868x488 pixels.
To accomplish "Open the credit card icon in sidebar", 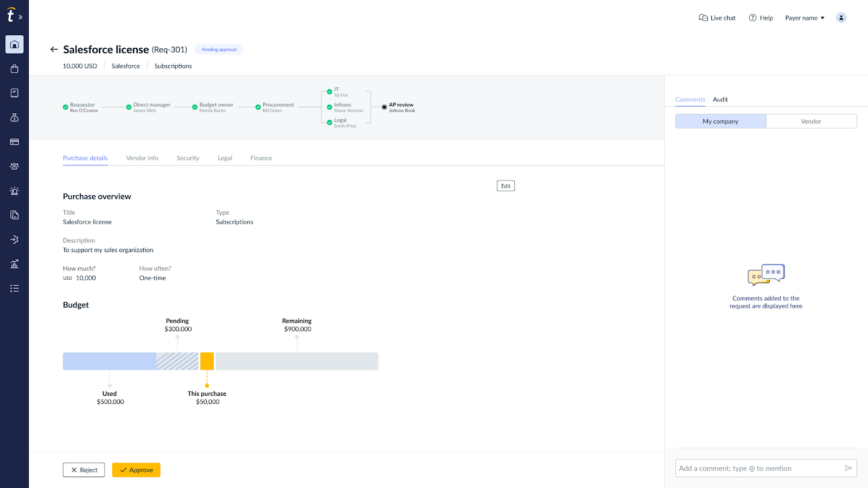I will [x=15, y=142].
